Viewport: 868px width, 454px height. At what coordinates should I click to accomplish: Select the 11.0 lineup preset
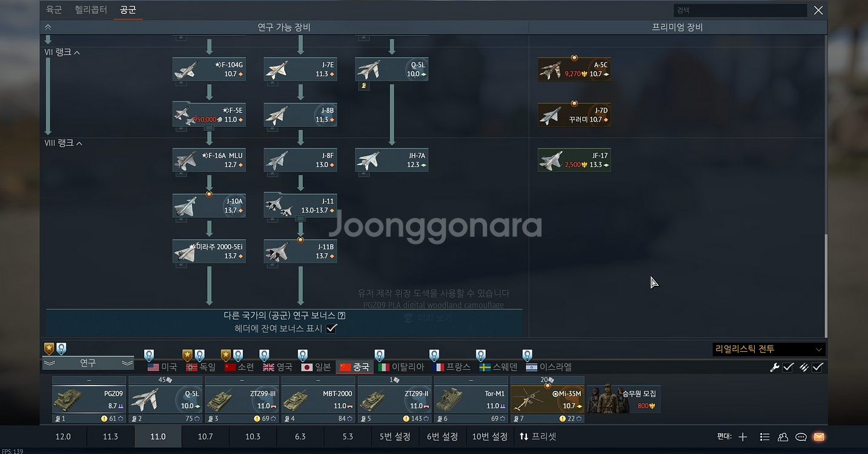point(157,436)
